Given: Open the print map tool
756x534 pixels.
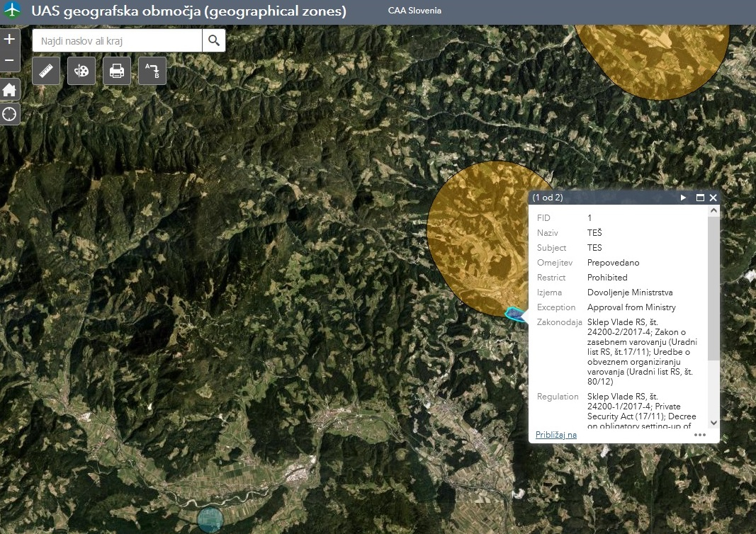Looking at the screenshot, I should point(117,71).
